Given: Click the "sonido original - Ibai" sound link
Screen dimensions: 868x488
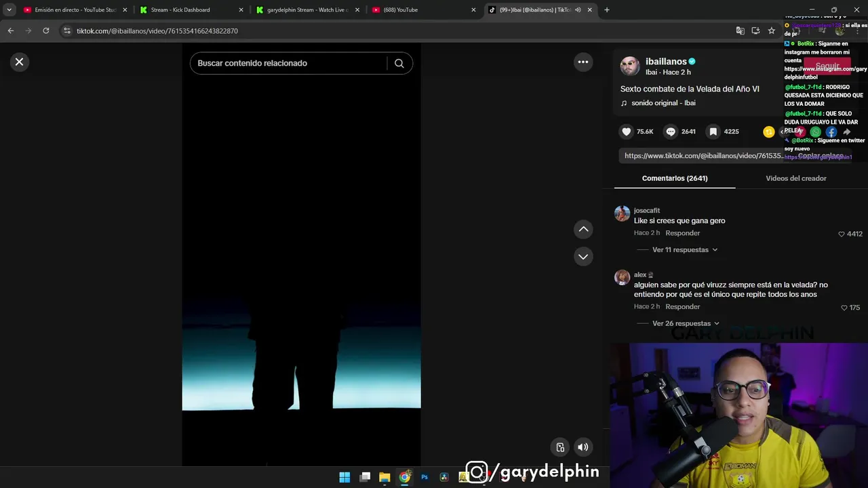Looking at the screenshot, I should pyautogui.click(x=663, y=103).
